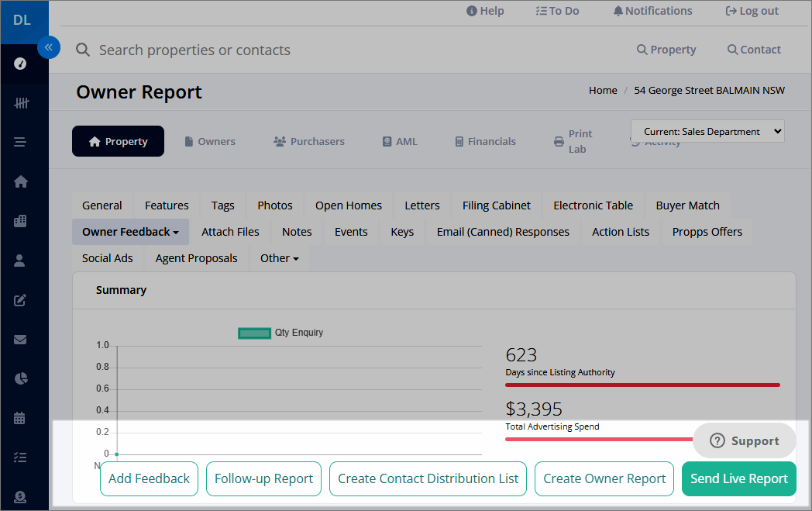Click the Qty Enquiry legend color swatch
The width and height of the screenshot is (812, 511).
pos(253,332)
